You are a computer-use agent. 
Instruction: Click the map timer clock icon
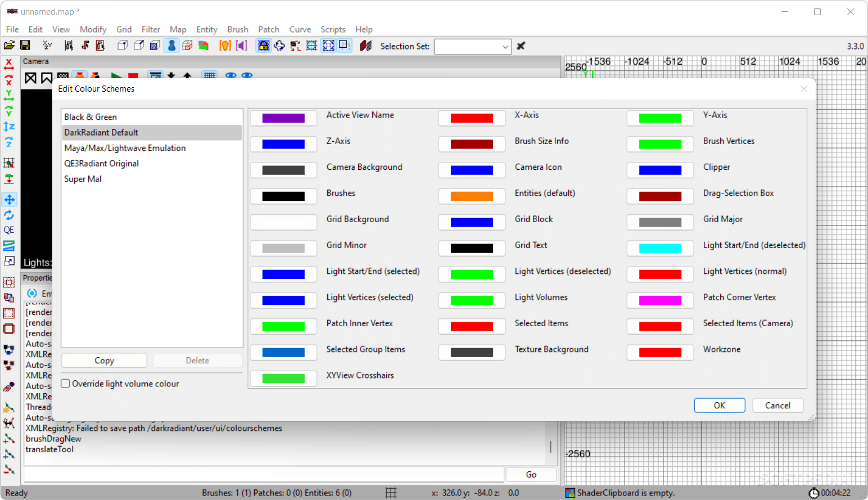pos(813,493)
